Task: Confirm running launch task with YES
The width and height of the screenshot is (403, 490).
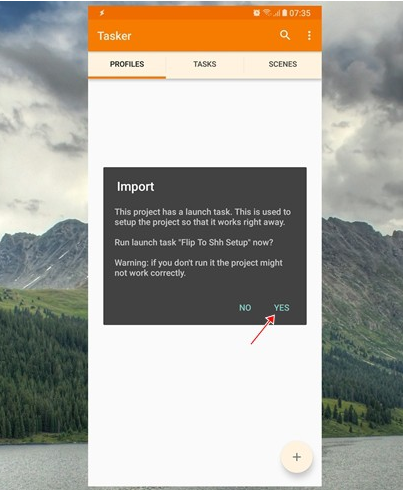Action: click(x=282, y=307)
